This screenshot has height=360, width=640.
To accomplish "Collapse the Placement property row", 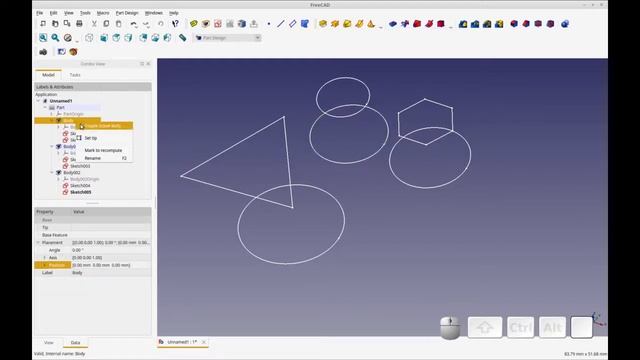I will pos(38,242).
